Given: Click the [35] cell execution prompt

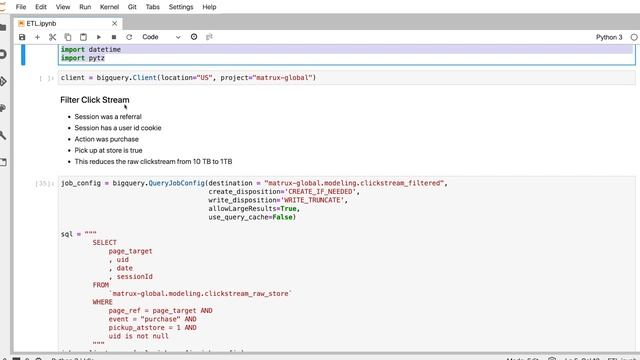Looking at the screenshot, I should pos(44,184).
